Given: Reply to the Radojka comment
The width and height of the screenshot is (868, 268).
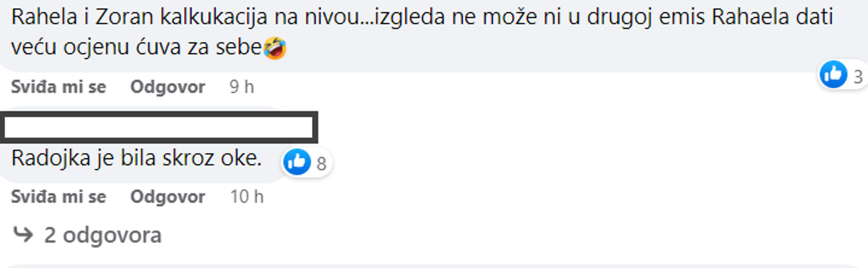Looking at the screenshot, I should coord(168,197).
